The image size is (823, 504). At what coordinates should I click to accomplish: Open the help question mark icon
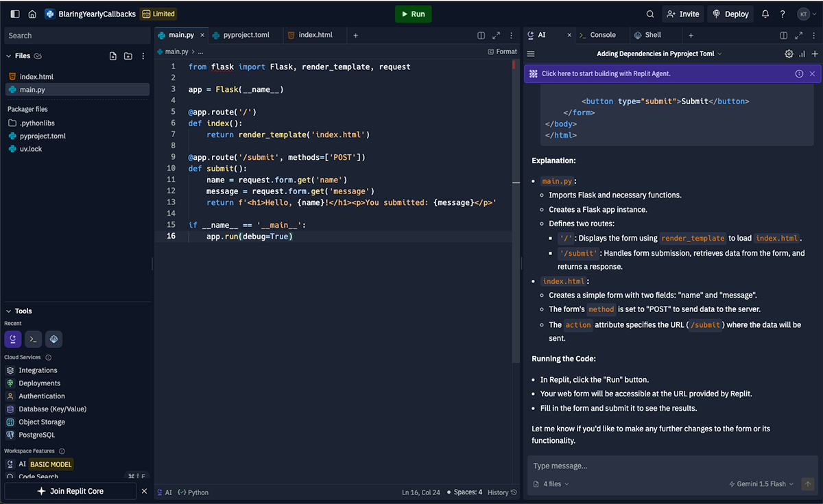783,14
